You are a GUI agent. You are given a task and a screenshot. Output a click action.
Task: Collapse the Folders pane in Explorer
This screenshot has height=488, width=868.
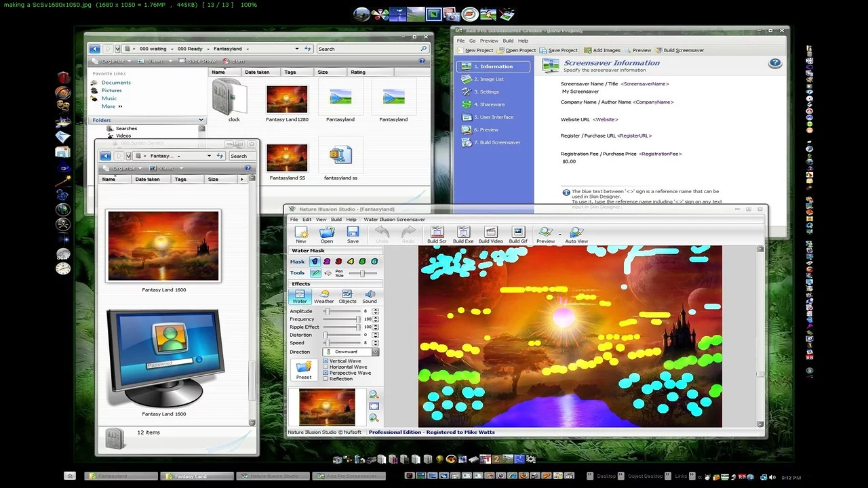(x=201, y=120)
